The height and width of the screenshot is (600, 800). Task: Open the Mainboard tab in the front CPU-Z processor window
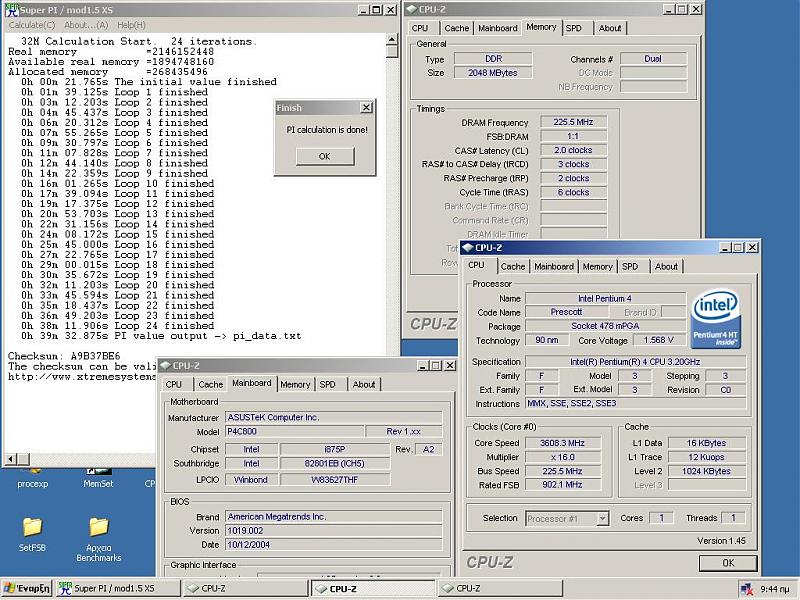554,266
